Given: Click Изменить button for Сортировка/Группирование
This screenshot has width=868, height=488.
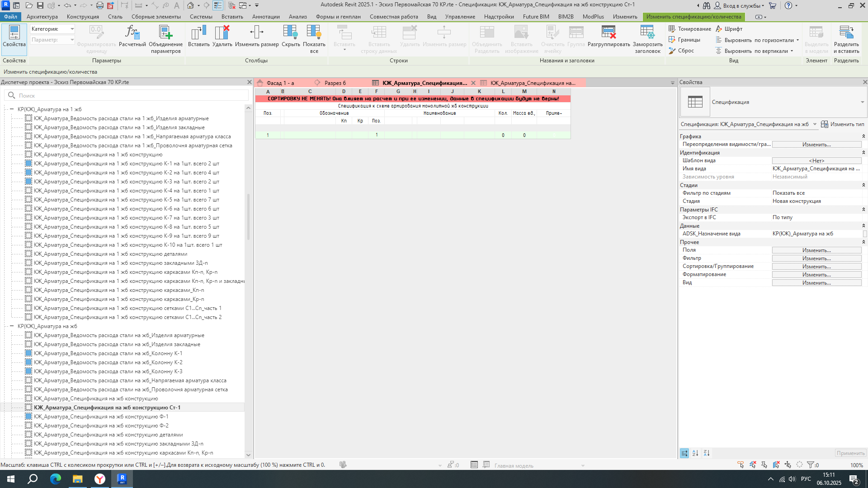Looking at the screenshot, I should (816, 267).
